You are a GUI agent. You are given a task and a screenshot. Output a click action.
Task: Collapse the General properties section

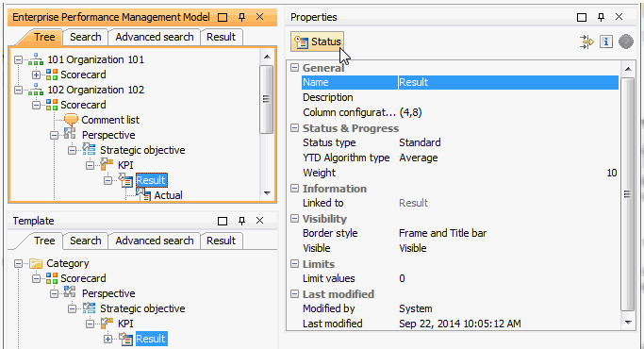(294, 67)
